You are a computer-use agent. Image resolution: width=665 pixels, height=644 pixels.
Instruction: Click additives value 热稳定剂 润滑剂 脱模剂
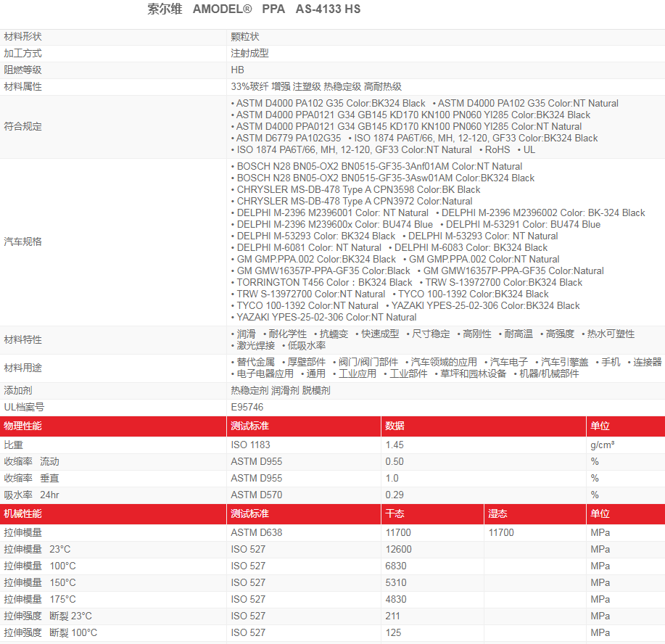(x=281, y=391)
